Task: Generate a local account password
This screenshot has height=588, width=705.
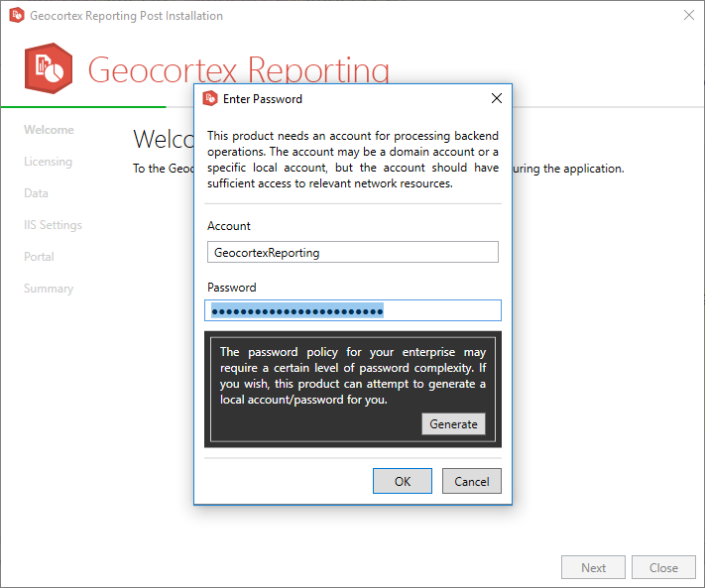Action: (453, 424)
